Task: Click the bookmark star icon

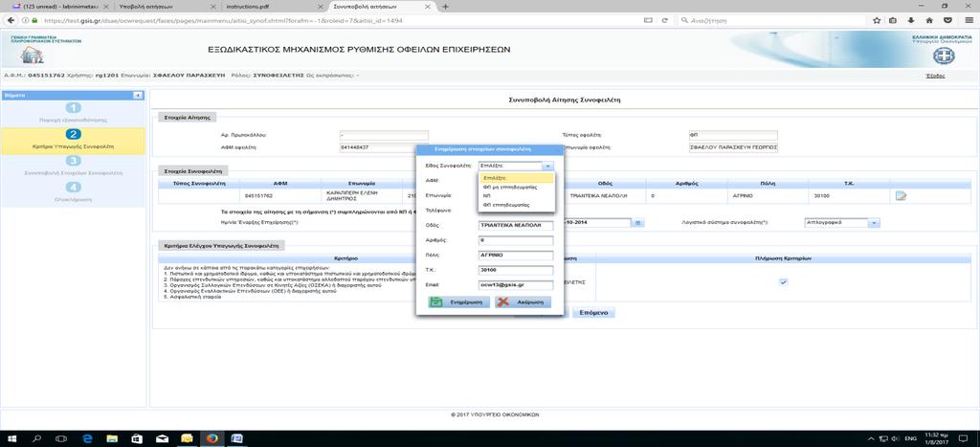Action: click(877, 20)
